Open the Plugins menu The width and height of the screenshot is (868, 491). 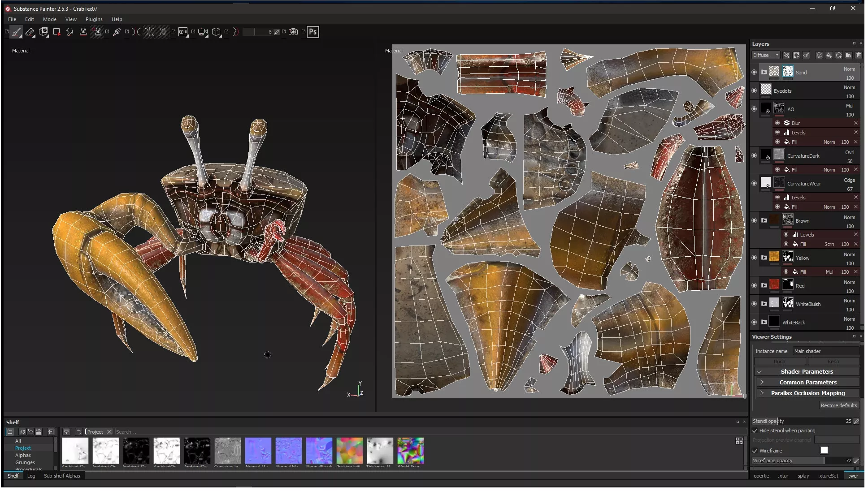click(x=94, y=19)
